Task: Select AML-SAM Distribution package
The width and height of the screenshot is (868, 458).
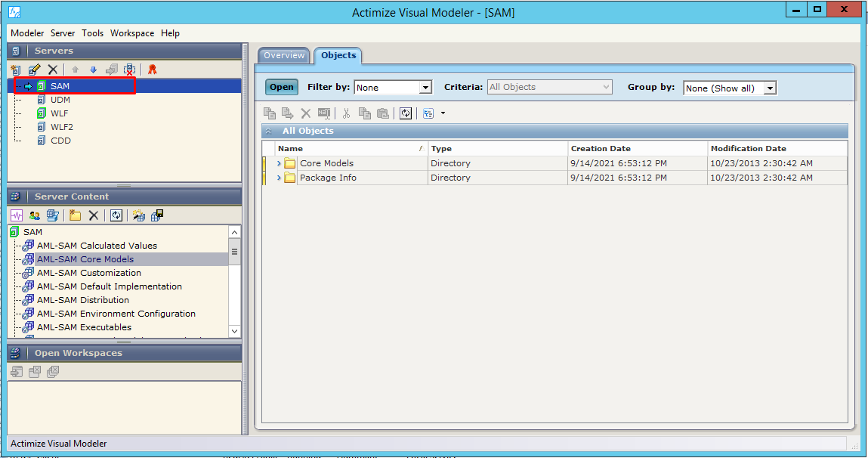Action: click(83, 300)
